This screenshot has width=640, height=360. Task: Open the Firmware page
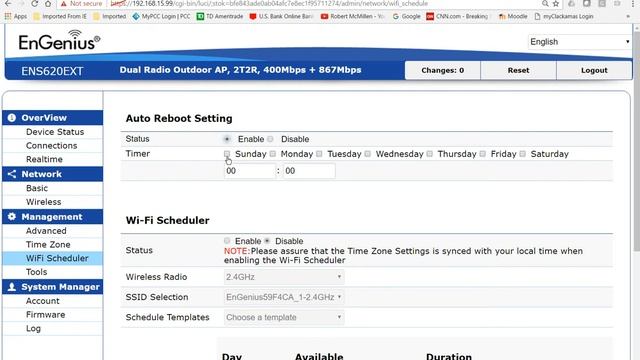45,315
